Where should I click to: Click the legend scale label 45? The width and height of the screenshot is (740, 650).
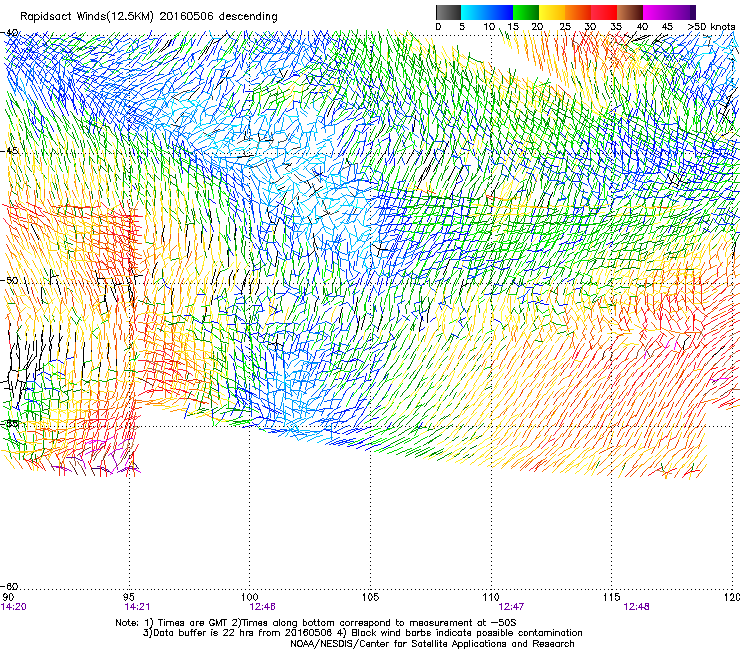667,27
